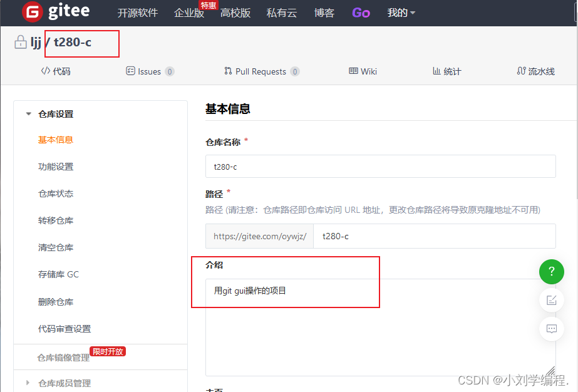Image resolution: width=578 pixels, height=392 pixels.
Task: Open 博客 in top navigation
Action: pyautogui.click(x=324, y=13)
